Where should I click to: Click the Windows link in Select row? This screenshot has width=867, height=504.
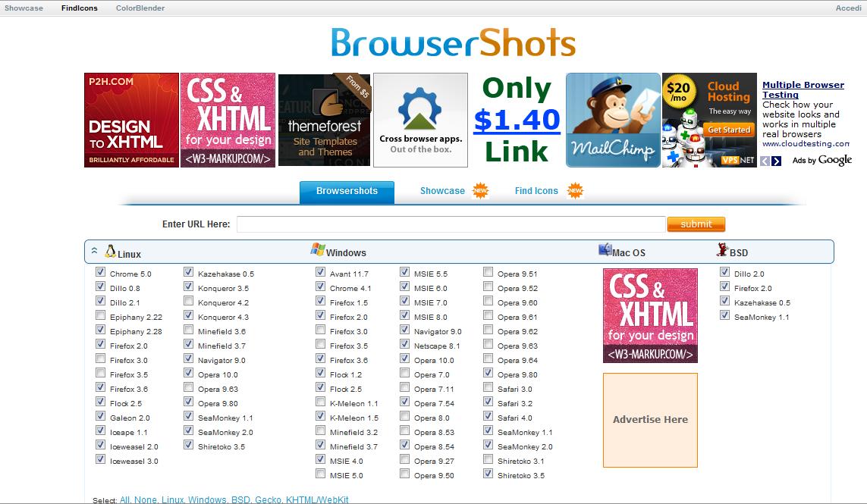tap(207, 499)
